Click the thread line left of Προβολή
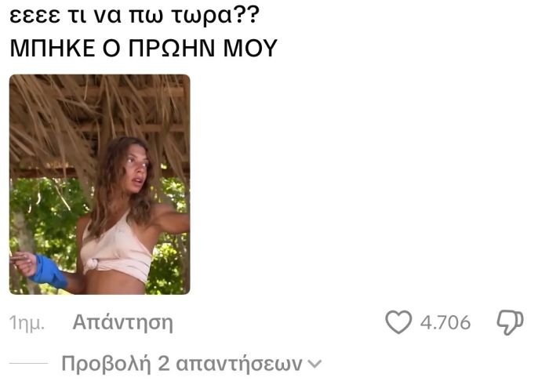The width and height of the screenshot is (549, 392). tap(29, 363)
